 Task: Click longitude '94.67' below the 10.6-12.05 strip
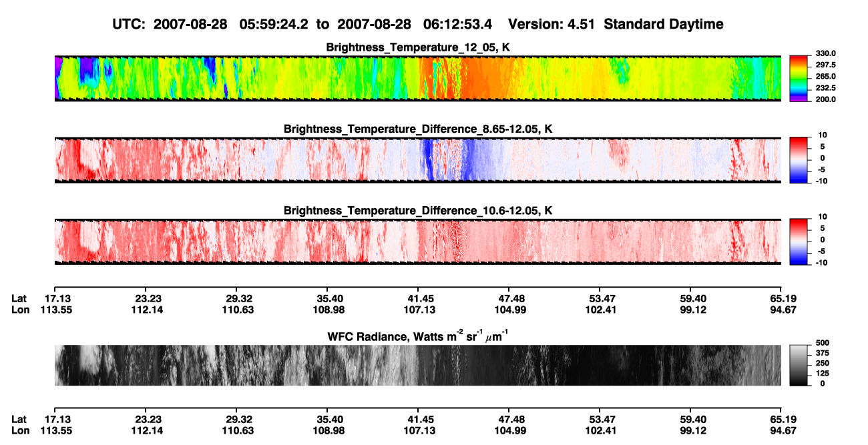[x=781, y=310]
